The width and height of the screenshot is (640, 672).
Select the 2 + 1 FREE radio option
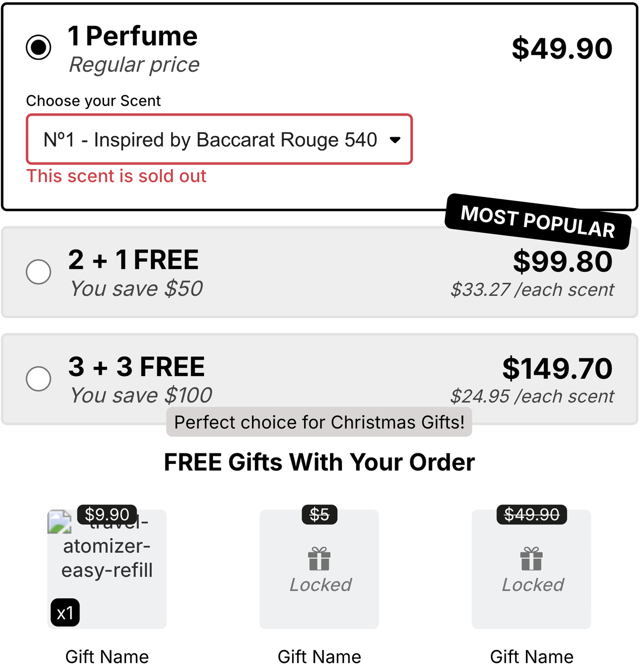[x=38, y=272]
